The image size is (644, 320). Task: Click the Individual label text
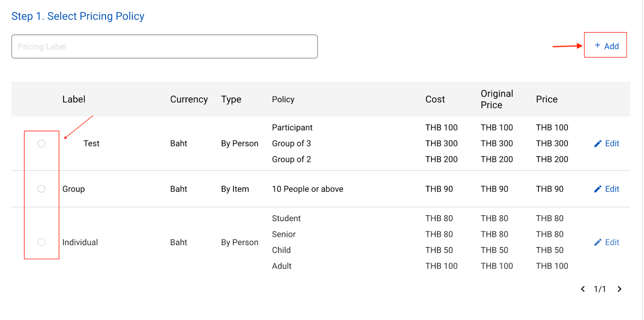[x=80, y=242]
